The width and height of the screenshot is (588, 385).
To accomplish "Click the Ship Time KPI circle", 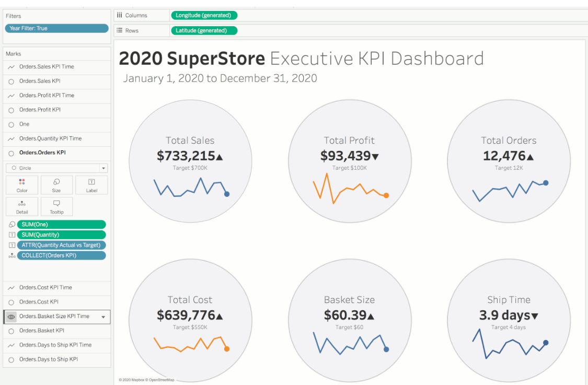I will pos(509,321).
